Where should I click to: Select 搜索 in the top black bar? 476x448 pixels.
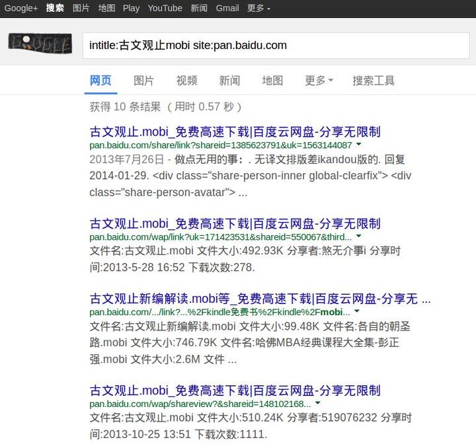click(55, 8)
